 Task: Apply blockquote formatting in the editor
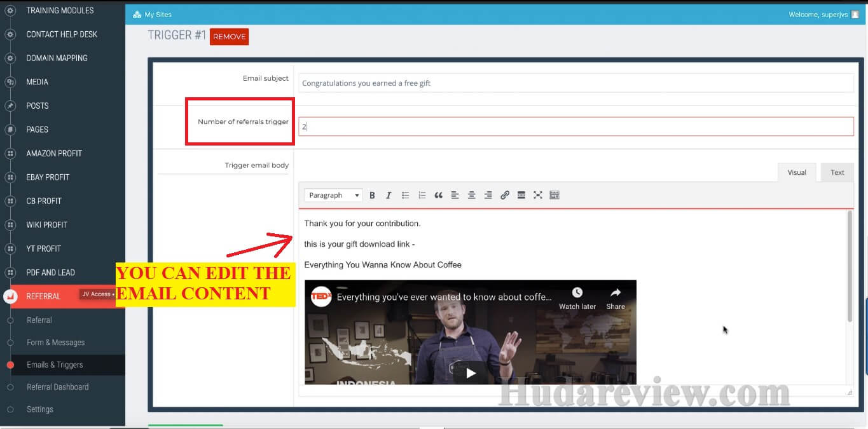(438, 195)
